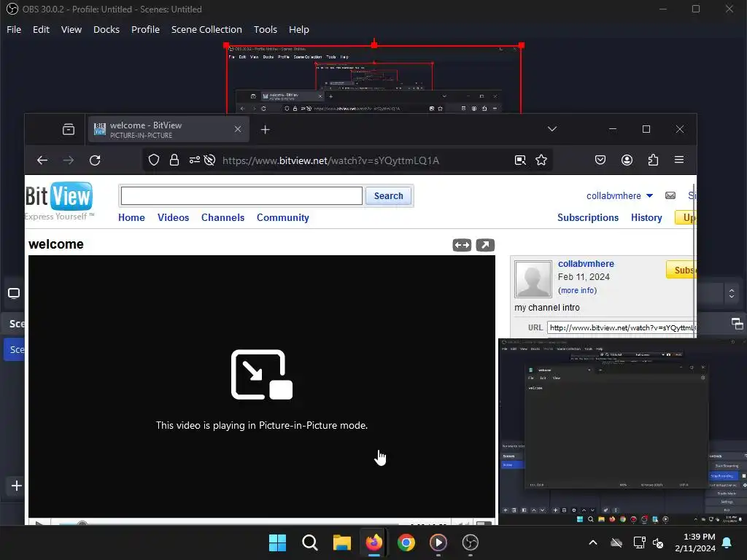Open Firefox View recent browsing icon

click(68, 130)
